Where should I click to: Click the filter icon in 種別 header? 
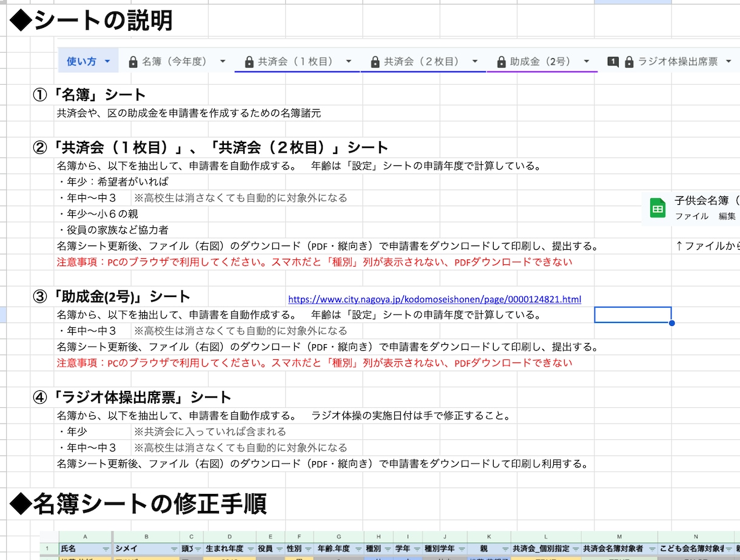coord(387,549)
